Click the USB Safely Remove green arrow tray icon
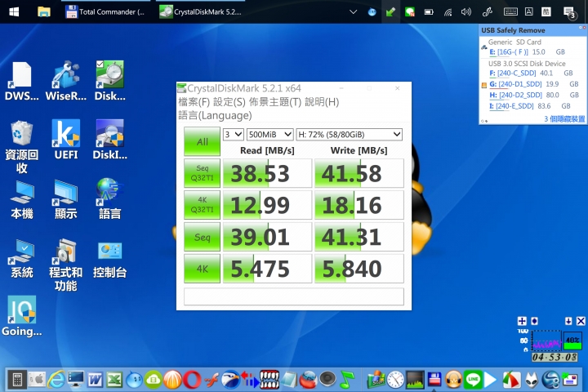The width and height of the screenshot is (588, 392). [x=390, y=12]
